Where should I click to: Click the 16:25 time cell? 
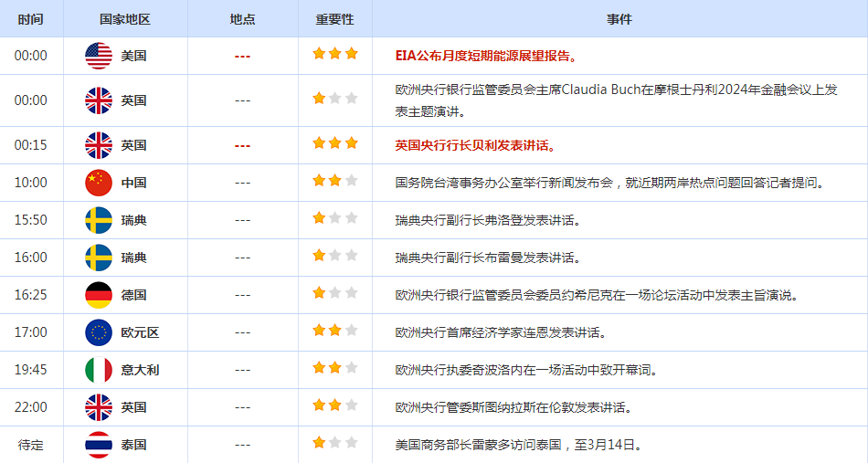click(31, 295)
